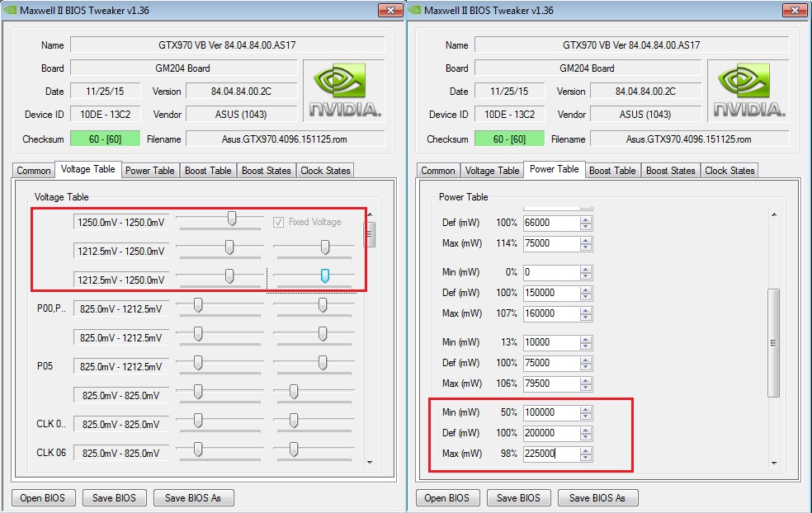Click Power Table vertical scrollbar thumb
Screen dimensions: 812x513
(774, 343)
